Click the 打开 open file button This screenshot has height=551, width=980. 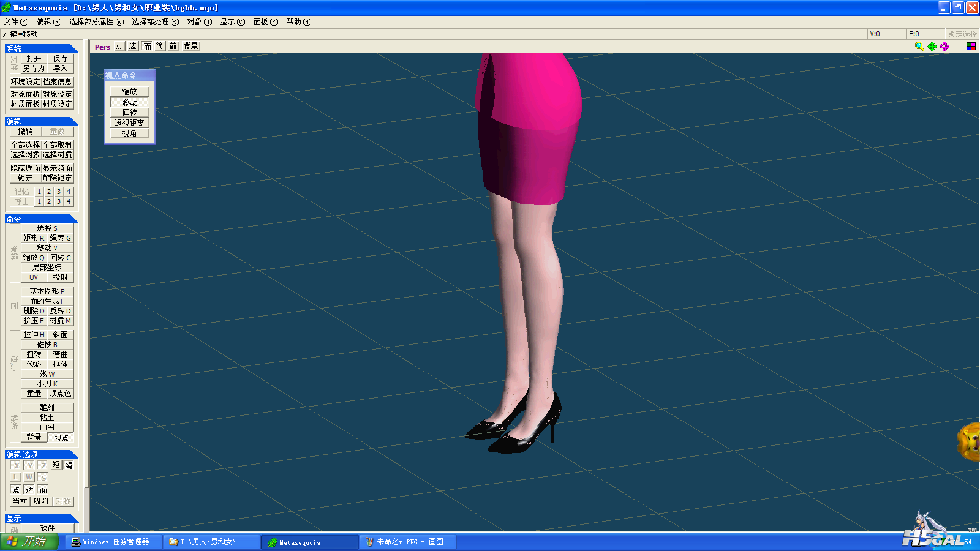point(34,59)
